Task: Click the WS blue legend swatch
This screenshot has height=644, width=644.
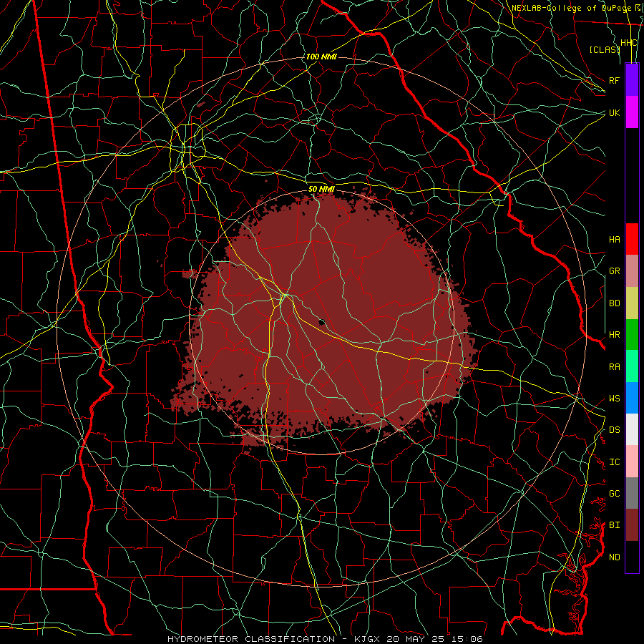Action: click(632, 398)
